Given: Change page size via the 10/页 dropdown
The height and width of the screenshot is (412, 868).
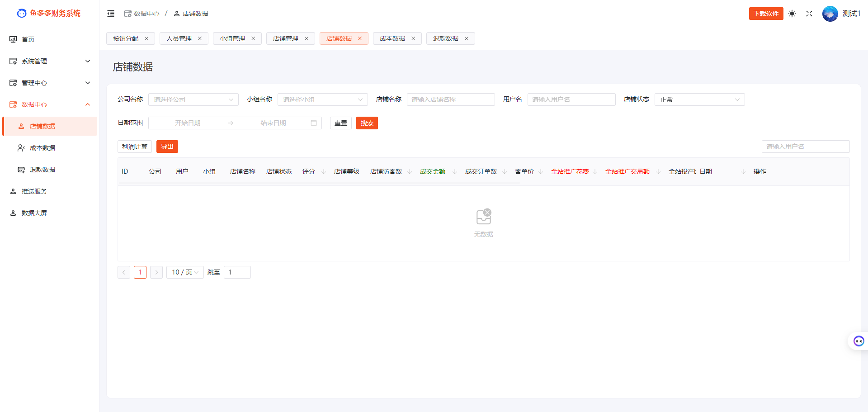Looking at the screenshot, I should click(184, 272).
